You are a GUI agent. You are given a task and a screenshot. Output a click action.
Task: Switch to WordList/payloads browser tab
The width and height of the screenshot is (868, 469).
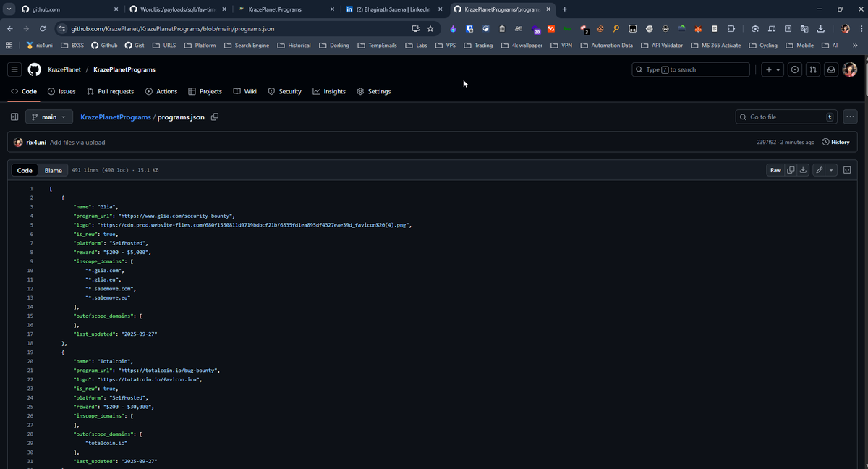pos(177,9)
